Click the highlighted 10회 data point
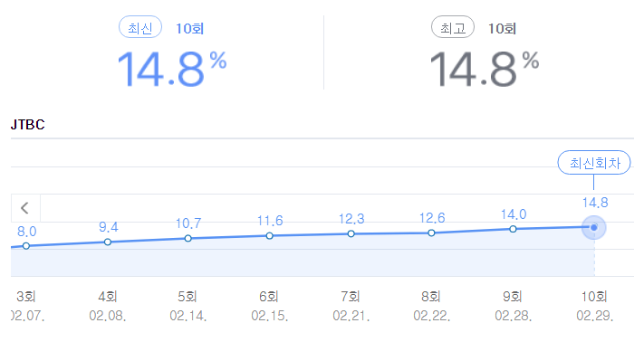The width and height of the screenshot is (644, 342). [593, 227]
